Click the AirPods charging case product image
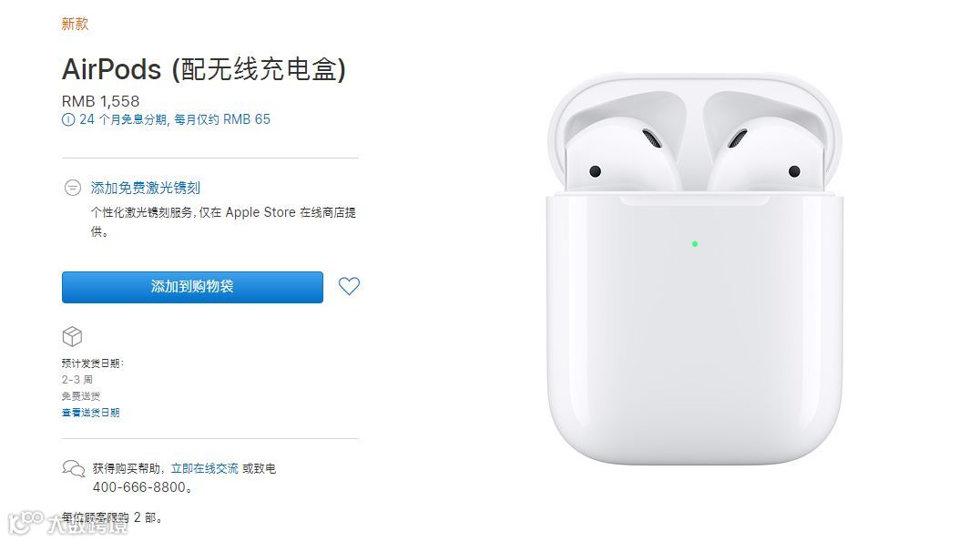The height and width of the screenshot is (542, 980). point(694,269)
